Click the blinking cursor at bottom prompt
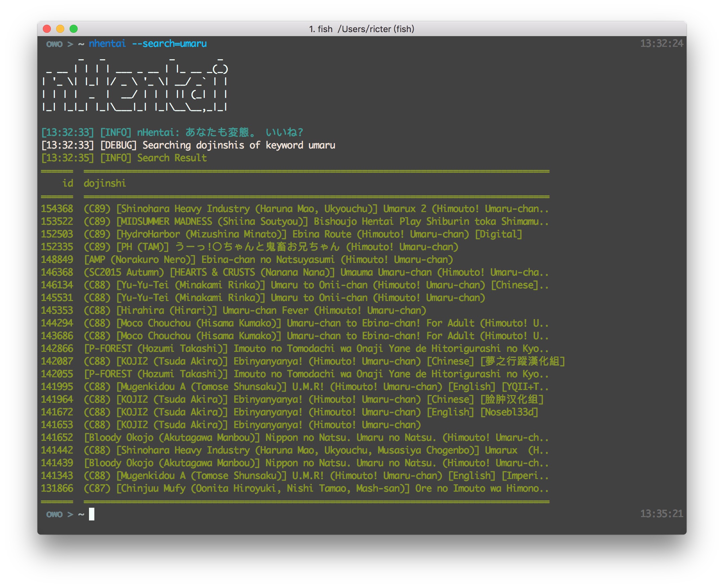The width and height of the screenshot is (724, 588). pyautogui.click(x=91, y=514)
